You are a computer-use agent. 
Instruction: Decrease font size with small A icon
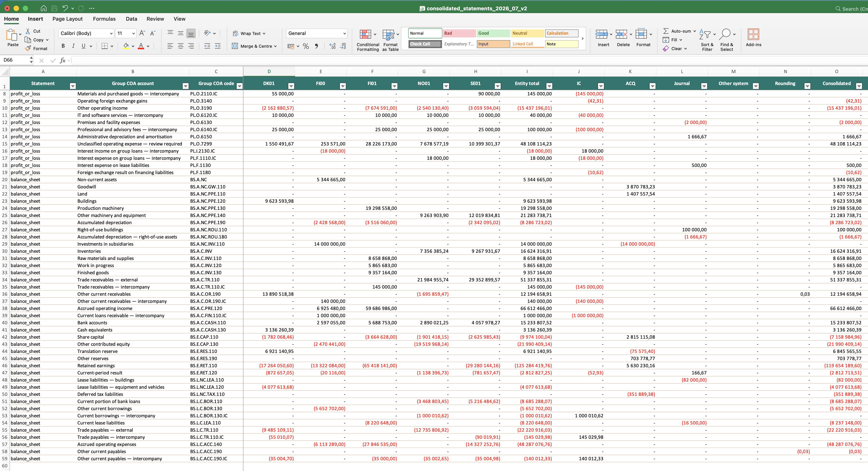click(153, 33)
